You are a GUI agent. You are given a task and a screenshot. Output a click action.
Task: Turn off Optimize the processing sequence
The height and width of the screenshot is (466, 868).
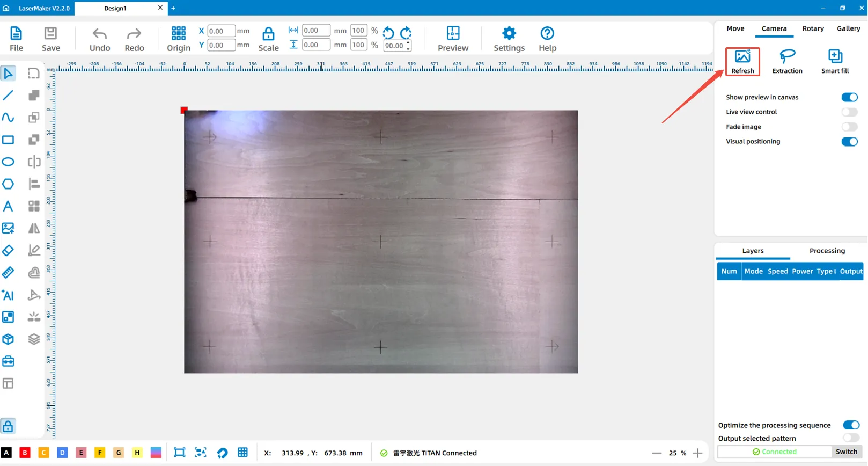point(850,425)
